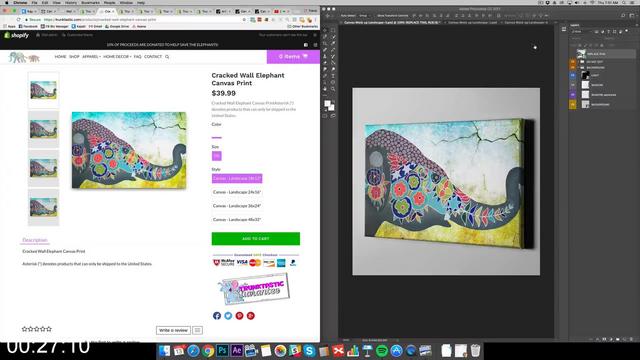
Task: Click the Photoshop foreground color swatch
Action: [327, 103]
